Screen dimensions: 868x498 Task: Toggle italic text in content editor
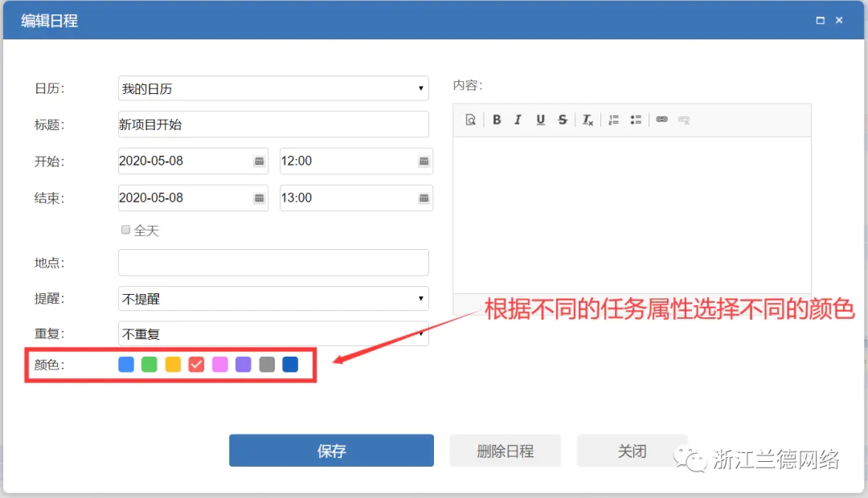518,120
